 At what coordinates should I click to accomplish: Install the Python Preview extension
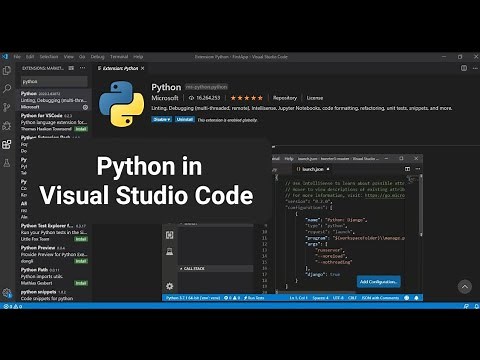point(81,261)
